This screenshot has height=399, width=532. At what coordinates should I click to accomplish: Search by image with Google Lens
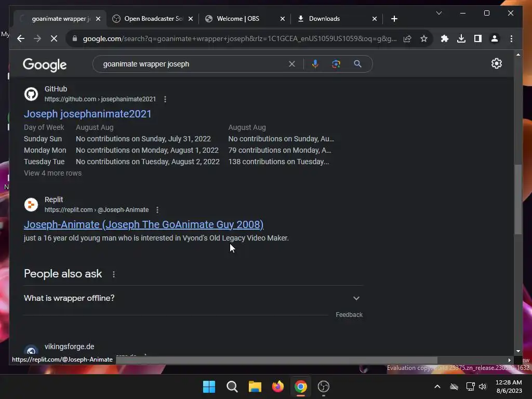pos(336,64)
